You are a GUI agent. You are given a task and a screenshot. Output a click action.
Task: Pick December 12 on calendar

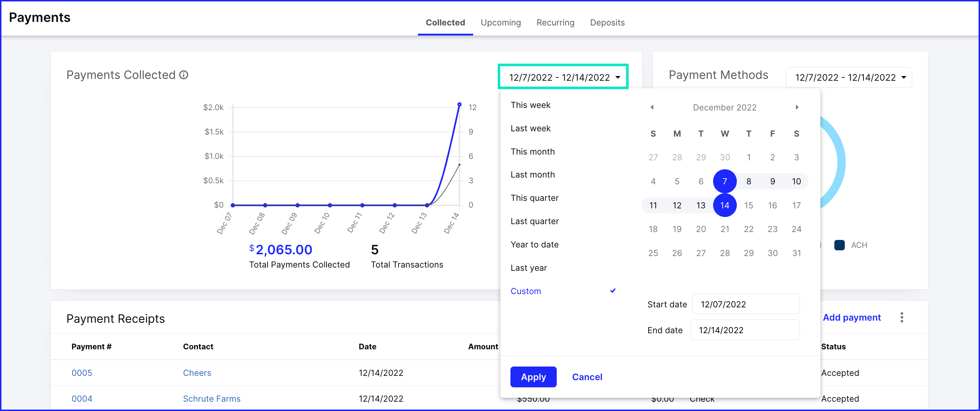coord(677,205)
